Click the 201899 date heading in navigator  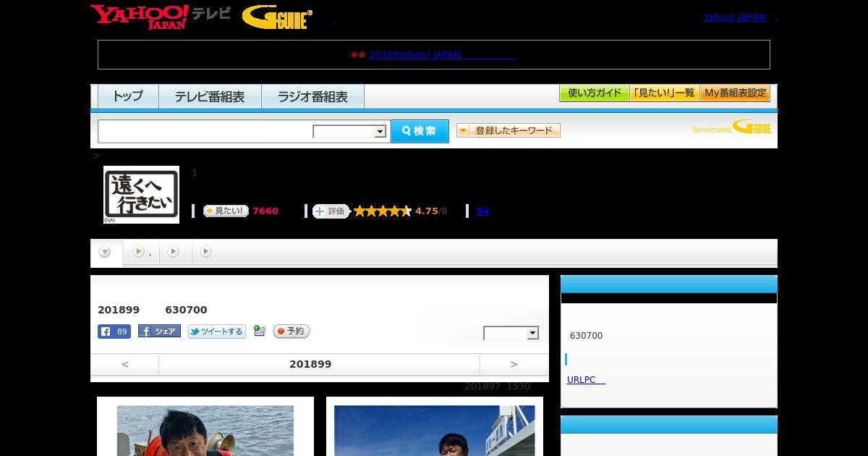coord(310,364)
